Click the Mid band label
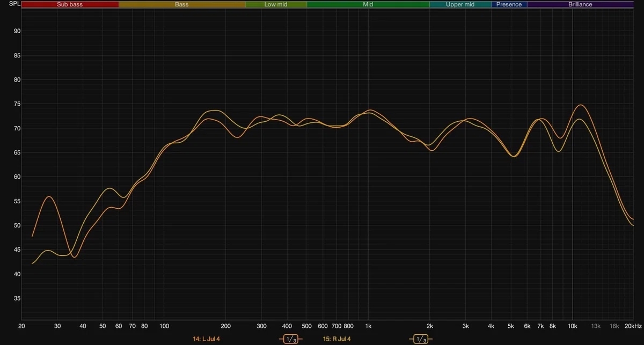Viewport: 644px width, 345px height. click(x=368, y=4)
